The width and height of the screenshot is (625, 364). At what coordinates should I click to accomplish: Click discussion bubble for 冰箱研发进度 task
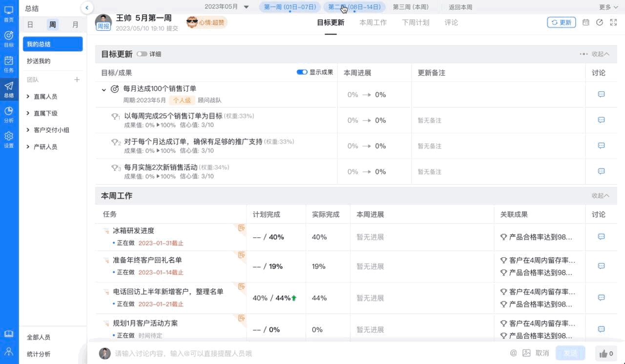[x=601, y=237]
